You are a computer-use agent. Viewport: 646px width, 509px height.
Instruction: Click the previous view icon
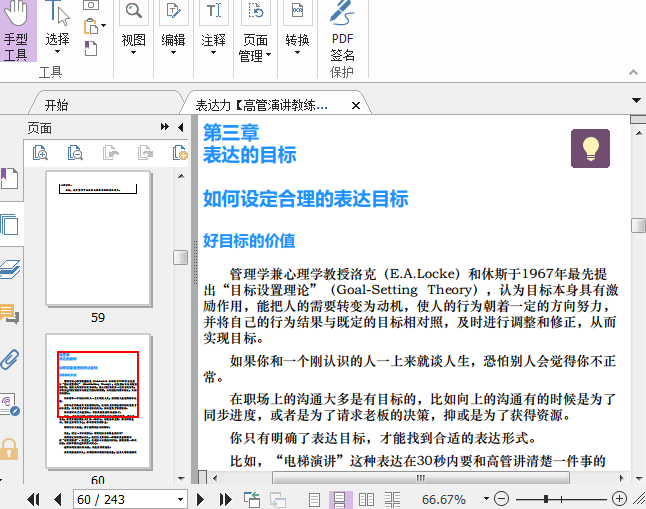(x=252, y=500)
